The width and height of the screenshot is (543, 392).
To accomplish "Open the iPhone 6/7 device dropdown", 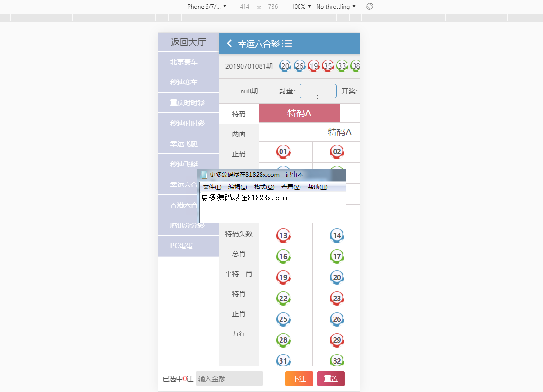I will [x=206, y=7].
